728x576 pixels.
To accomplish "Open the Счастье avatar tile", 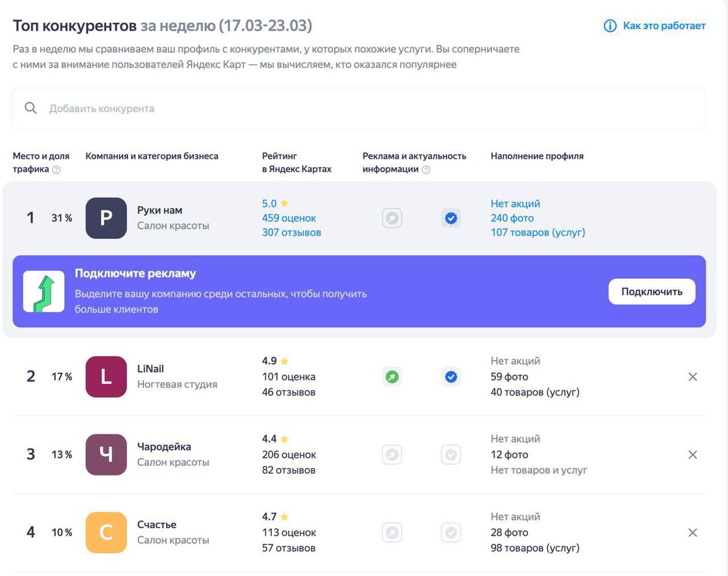I will [x=106, y=532].
